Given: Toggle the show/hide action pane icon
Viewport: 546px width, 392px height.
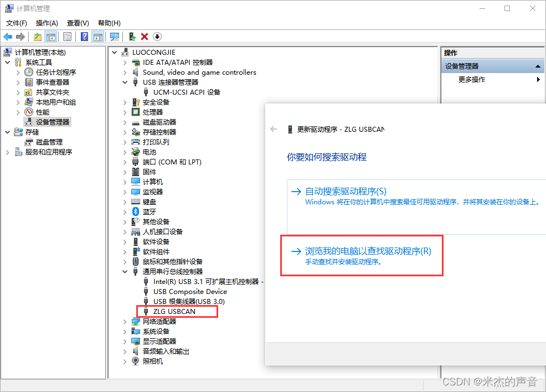Looking at the screenshot, I should [98, 37].
